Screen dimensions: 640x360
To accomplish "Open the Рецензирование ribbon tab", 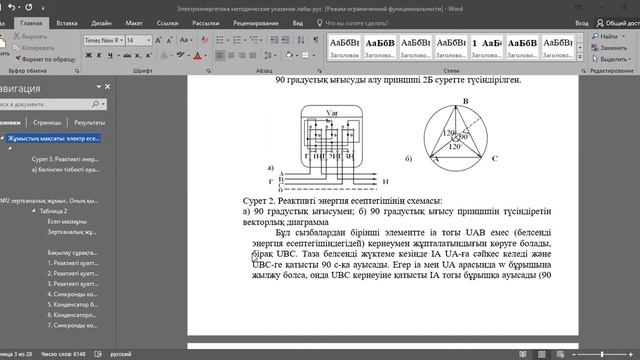I will coord(256,23).
